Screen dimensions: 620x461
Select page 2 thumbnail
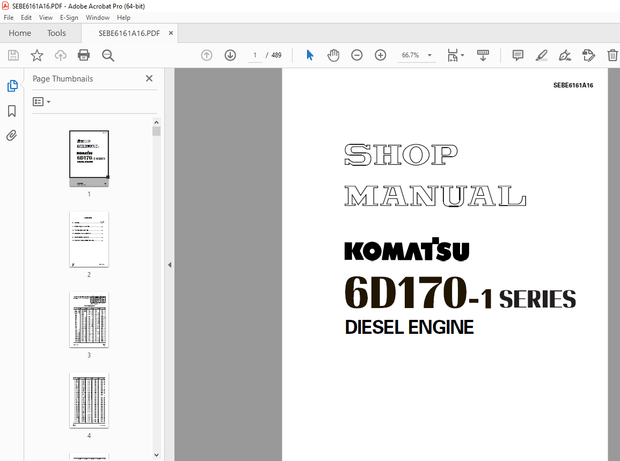tap(89, 240)
